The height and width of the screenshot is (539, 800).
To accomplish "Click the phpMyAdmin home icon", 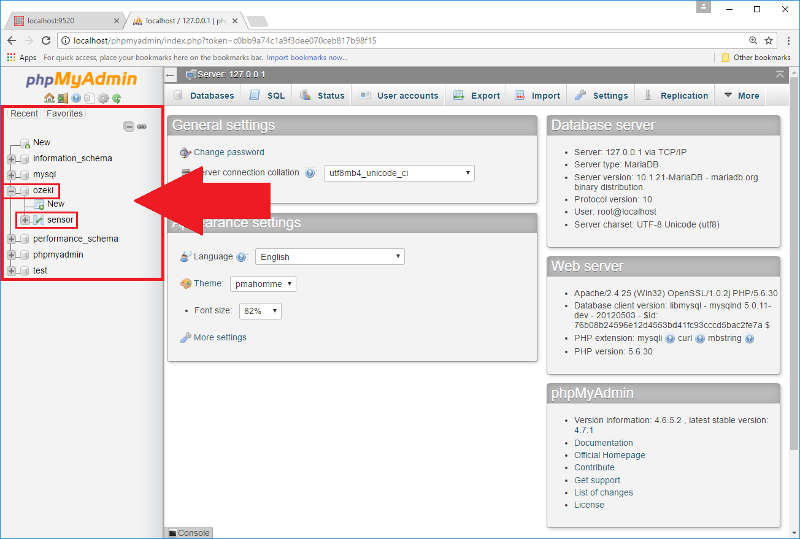I will pos(49,98).
